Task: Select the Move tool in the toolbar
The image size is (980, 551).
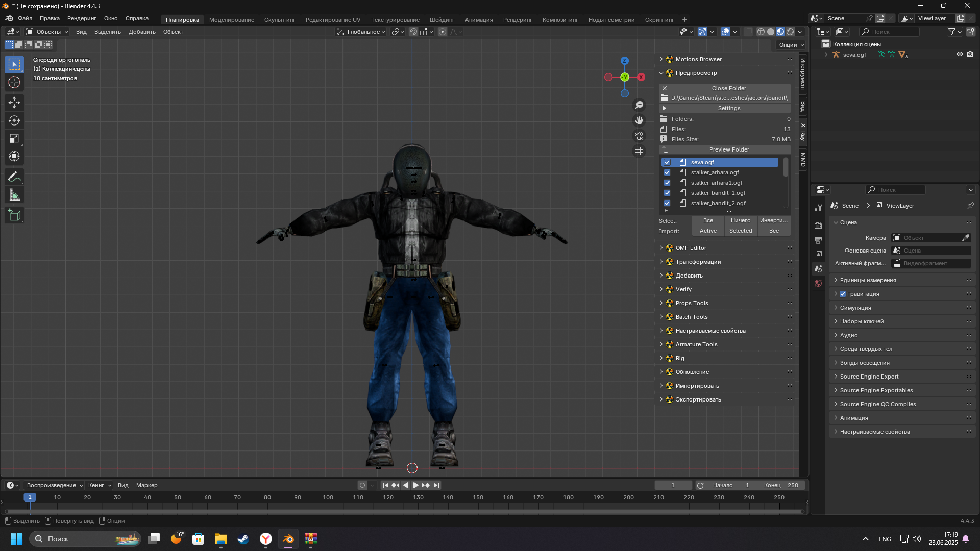Action: 14,103
